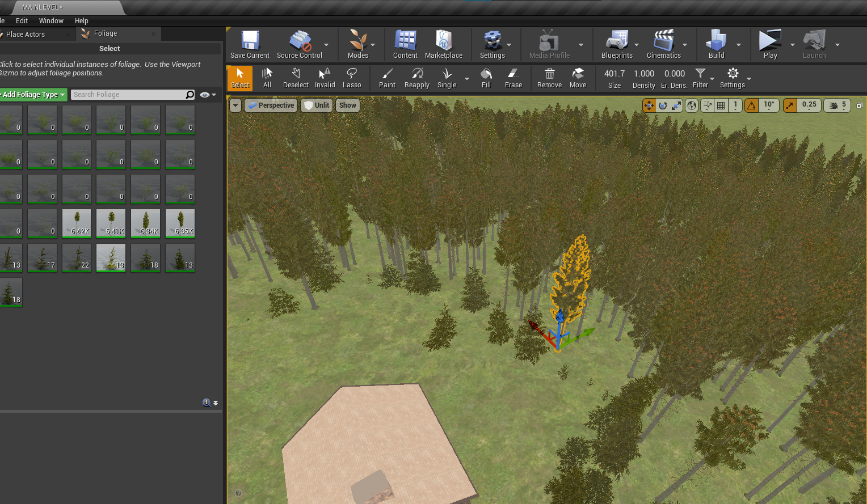Image resolution: width=867 pixels, height=504 pixels.
Task: Activate the foliage Paint tool
Action: pyautogui.click(x=387, y=78)
